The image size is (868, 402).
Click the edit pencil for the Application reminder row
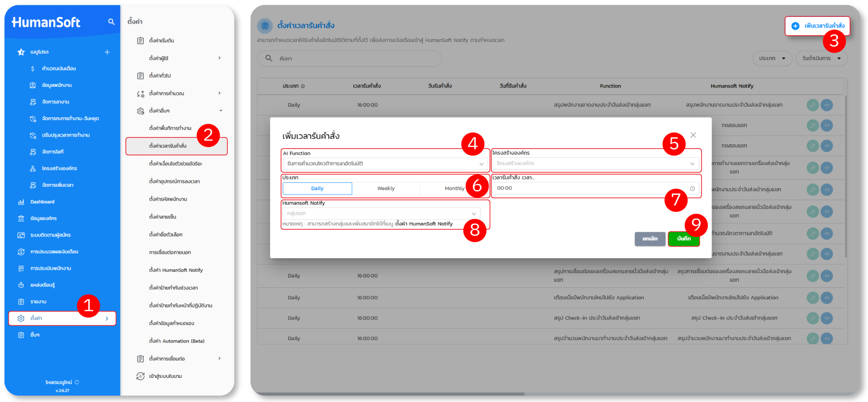click(813, 298)
